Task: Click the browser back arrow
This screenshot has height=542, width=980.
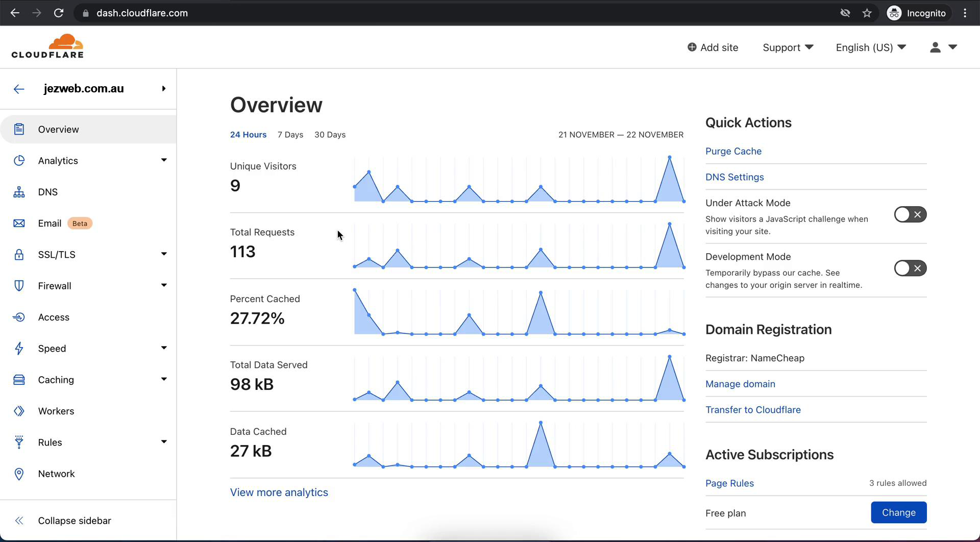Action: [15, 13]
